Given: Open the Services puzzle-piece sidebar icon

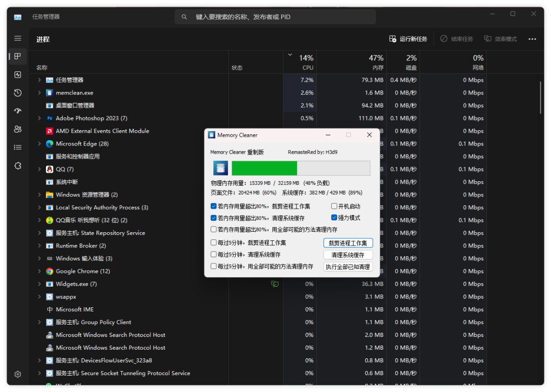Looking at the screenshot, I should coord(18,166).
